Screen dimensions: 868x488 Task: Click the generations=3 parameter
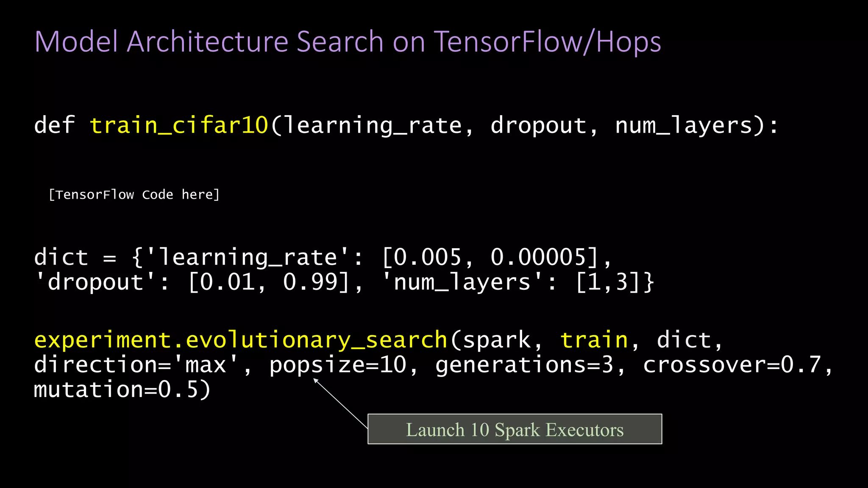524,365
